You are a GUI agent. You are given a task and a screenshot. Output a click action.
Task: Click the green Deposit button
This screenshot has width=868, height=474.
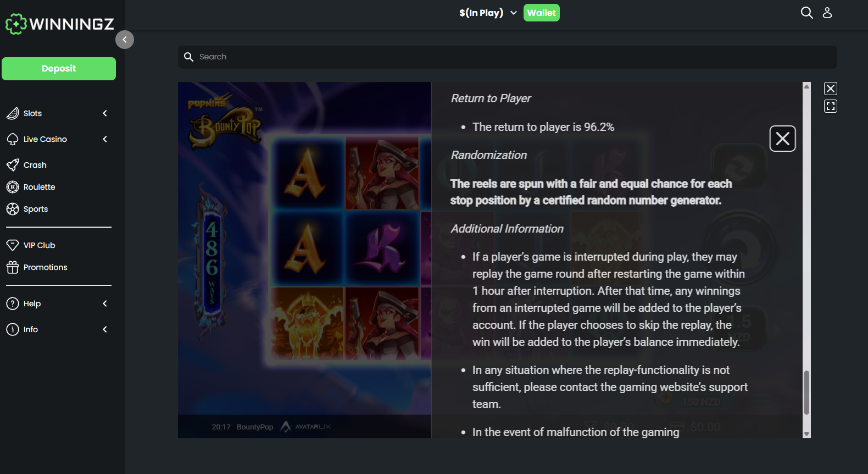(59, 69)
